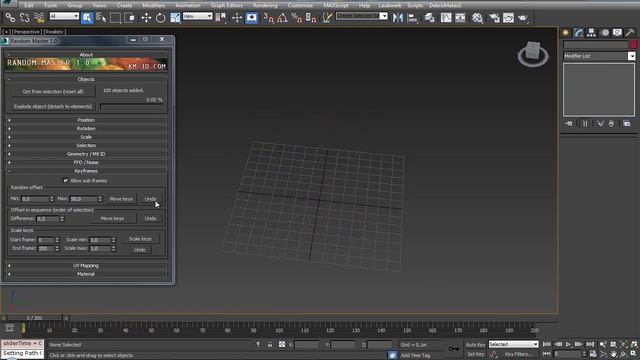Screen dimensions: 640x360
Task: Click Bind to Space Warp icon
Action: pyautogui.click(x=39, y=18)
